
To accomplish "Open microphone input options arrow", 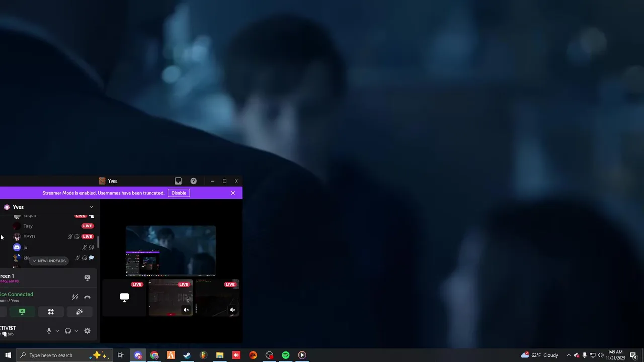I will (57, 331).
